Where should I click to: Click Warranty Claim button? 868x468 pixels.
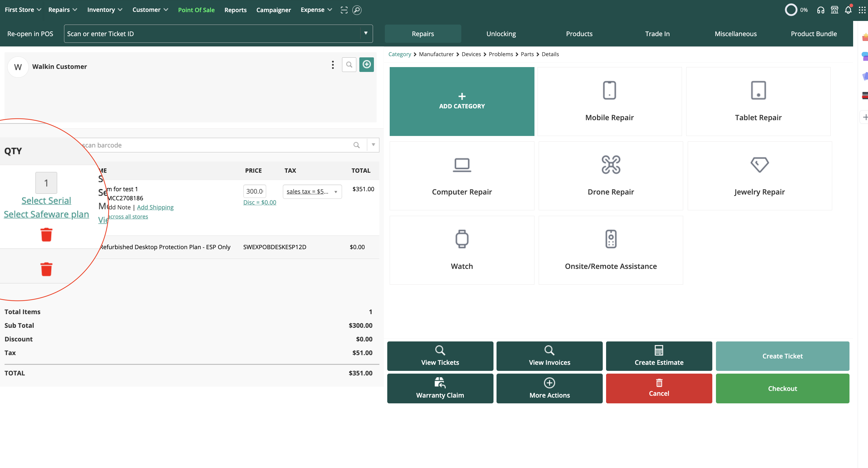coord(440,388)
